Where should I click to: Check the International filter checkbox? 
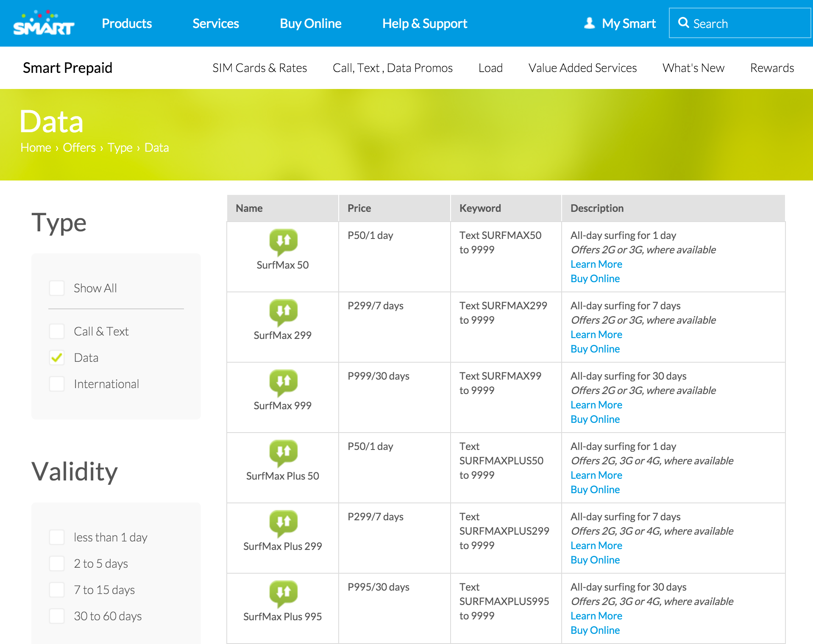pos(57,384)
